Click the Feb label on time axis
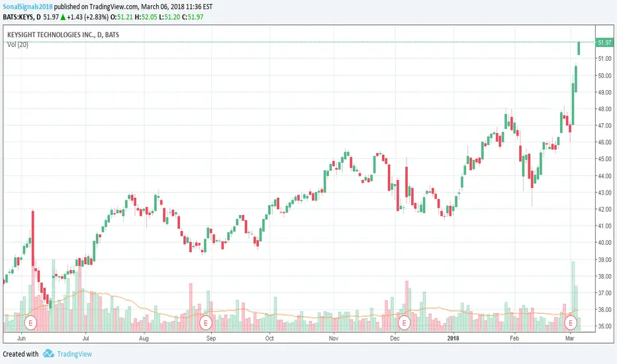617x364 pixels. coord(514,338)
